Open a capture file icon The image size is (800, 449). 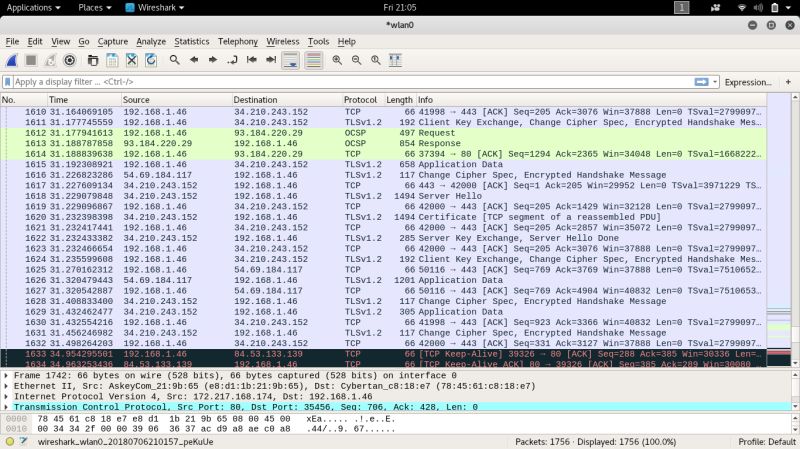92,60
